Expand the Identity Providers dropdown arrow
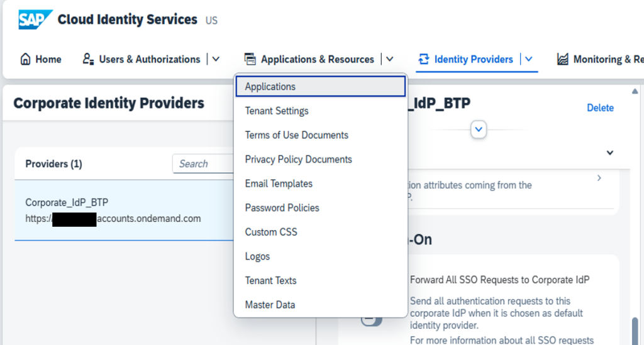 (x=528, y=59)
